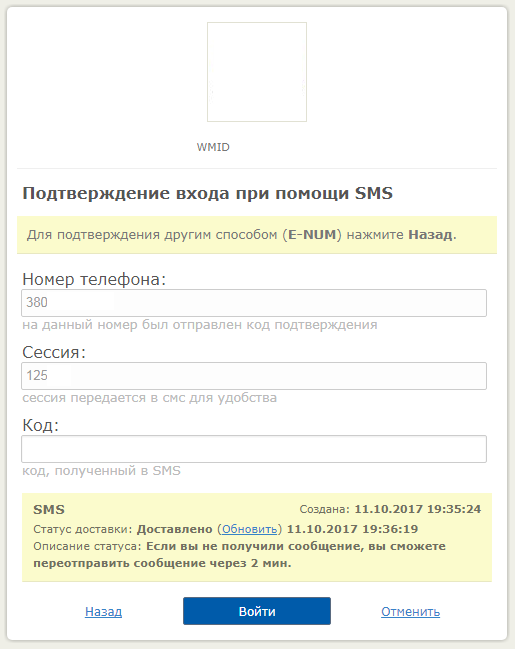
Task: Click the bold SMS title in status box
Action: coord(49,510)
